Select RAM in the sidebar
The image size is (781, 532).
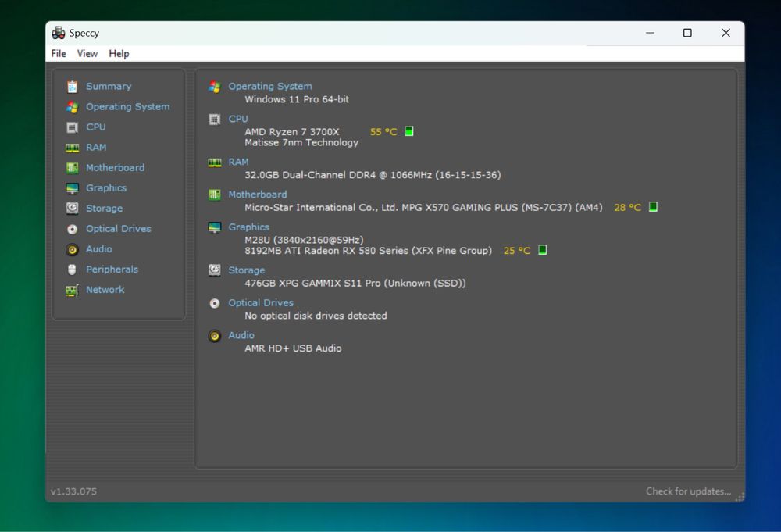(x=96, y=148)
